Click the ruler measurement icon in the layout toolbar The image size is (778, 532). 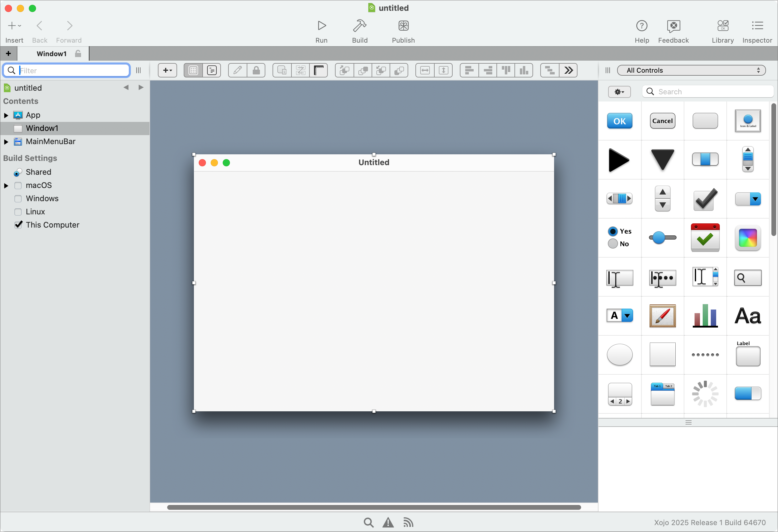318,70
